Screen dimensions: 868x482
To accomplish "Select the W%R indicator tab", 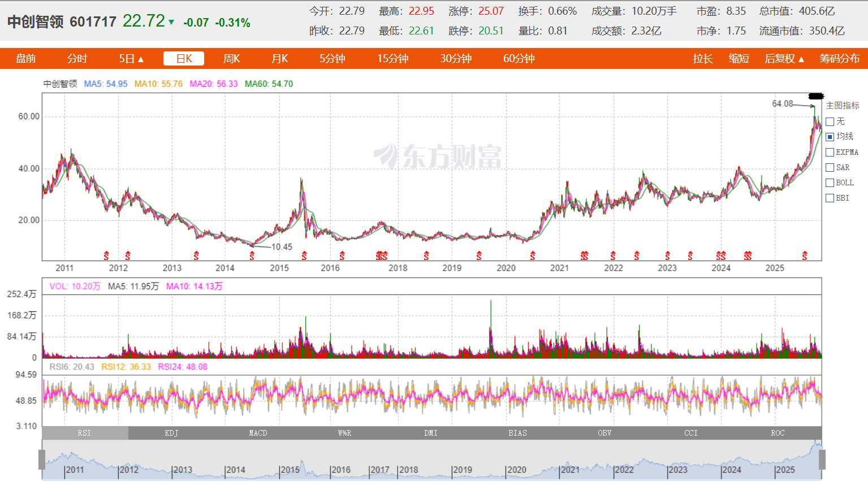I will point(344,433).
